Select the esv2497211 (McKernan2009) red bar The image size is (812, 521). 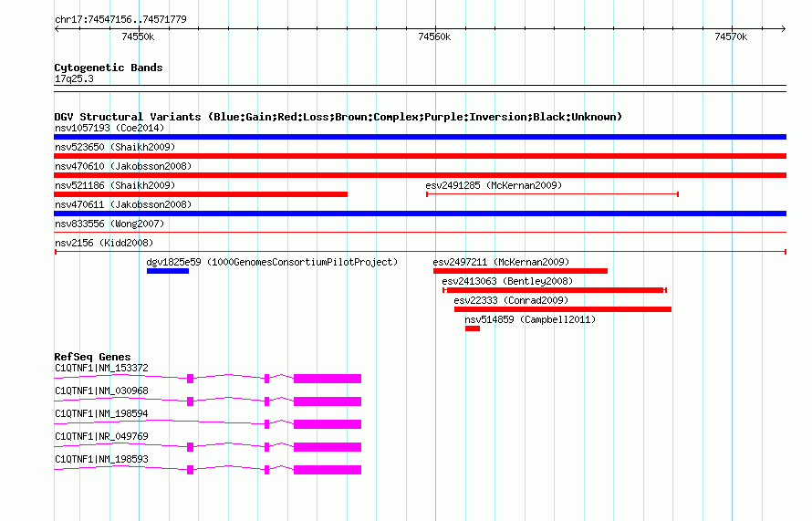point(520,271)
